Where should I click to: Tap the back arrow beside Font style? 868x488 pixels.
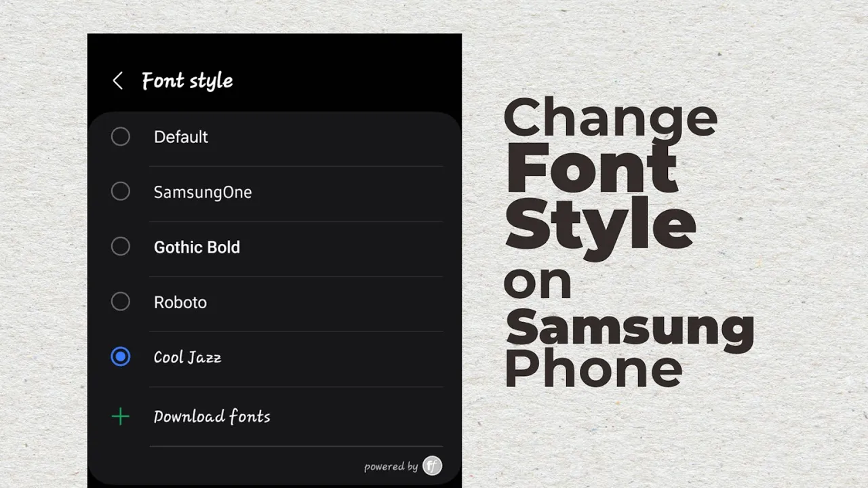[117, 81]
